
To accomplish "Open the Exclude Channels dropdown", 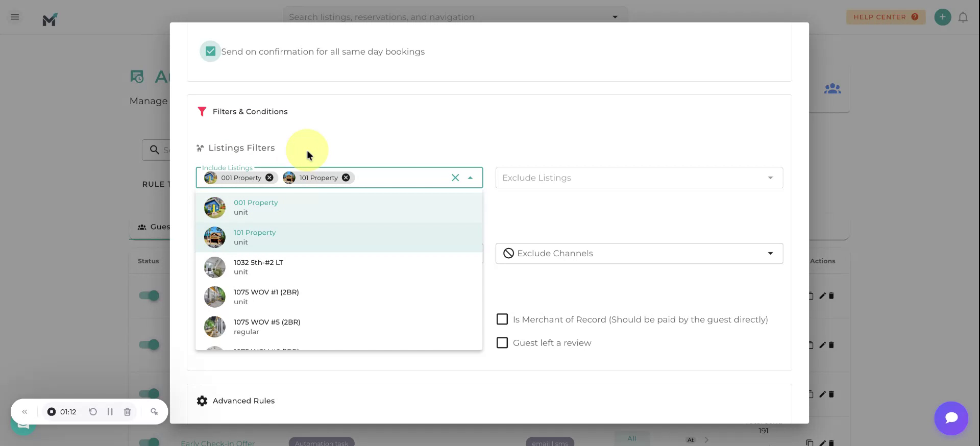I will 639,253.
